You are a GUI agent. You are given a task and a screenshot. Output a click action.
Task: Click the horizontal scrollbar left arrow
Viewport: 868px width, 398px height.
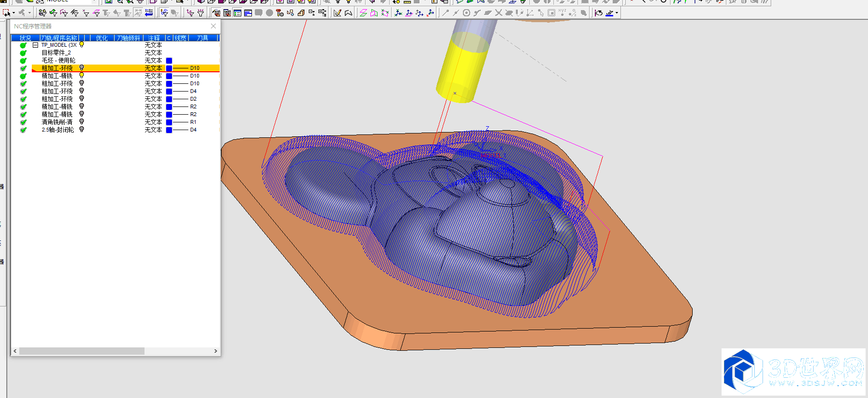pyautogui.click(x=15, y=351)
